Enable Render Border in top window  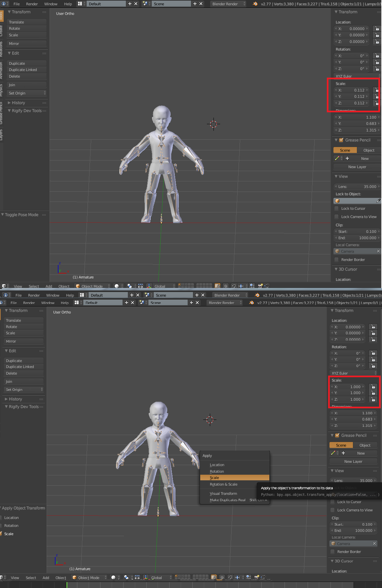[x=336, y=260]
